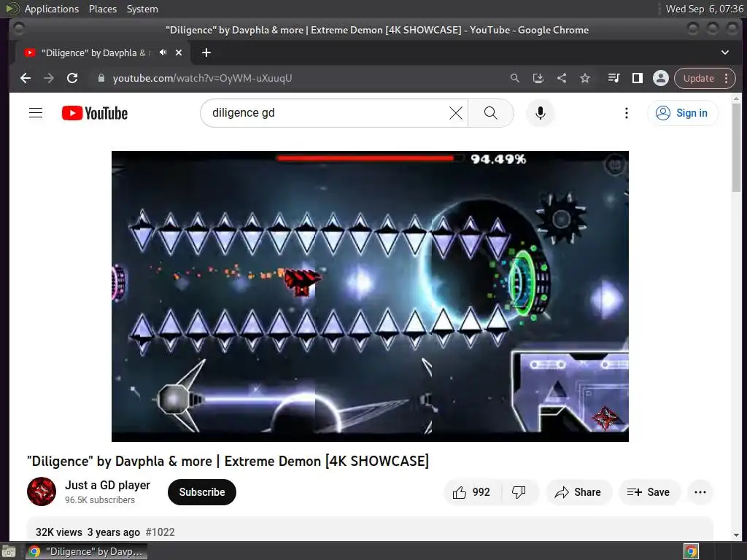747x560 pixels.
Task: Open more actions ellipsis below video
Action: coord(700,492)
